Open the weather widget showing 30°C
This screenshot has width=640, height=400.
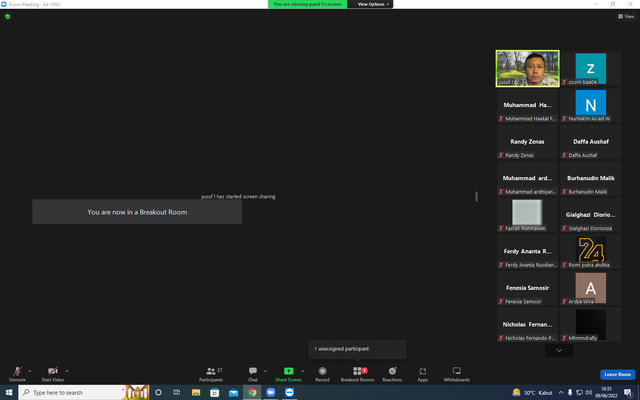(x=532, y=393)
